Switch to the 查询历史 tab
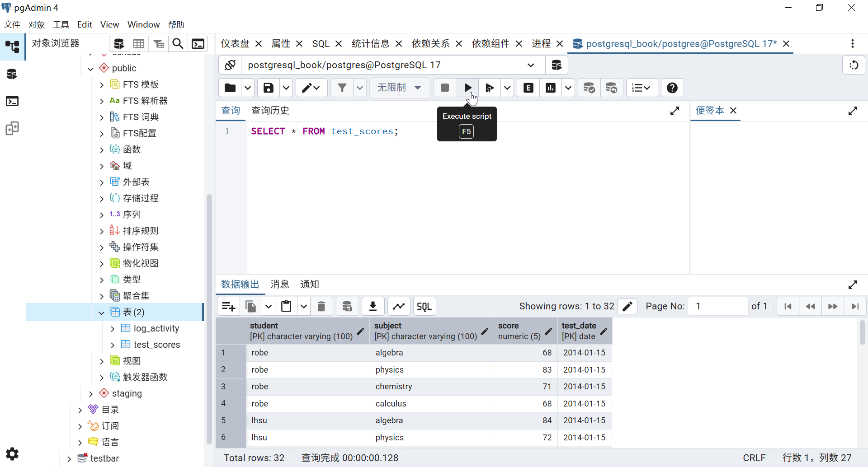Viewport: 868px width, 467px height. coord(270,110)
